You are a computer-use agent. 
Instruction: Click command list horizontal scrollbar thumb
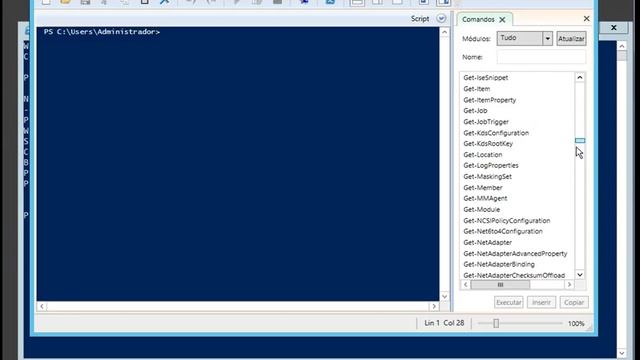(500, 284)
